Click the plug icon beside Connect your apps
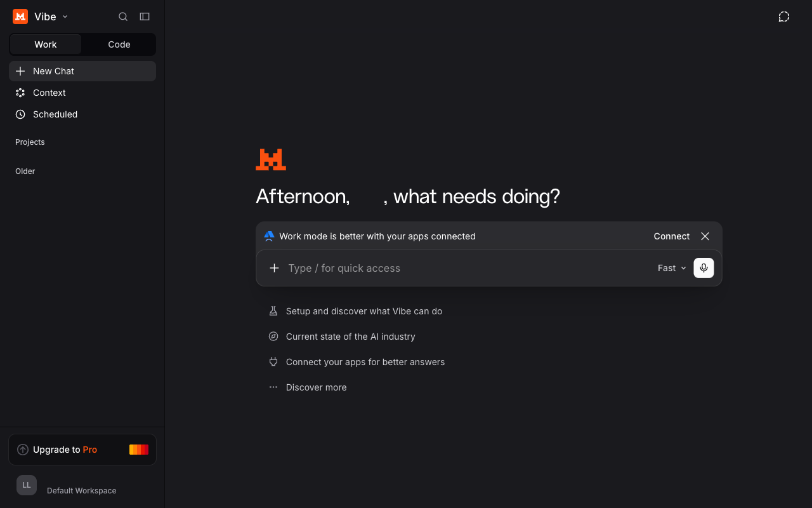 (x=273, y=362)
